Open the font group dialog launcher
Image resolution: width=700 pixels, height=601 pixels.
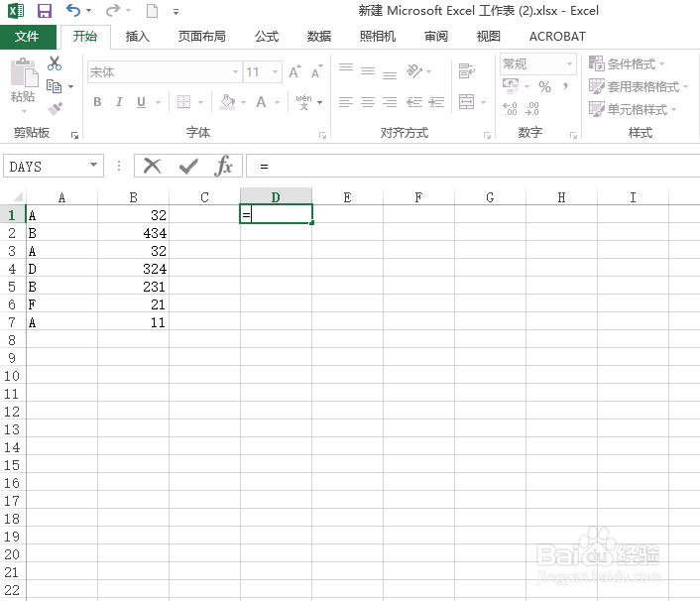click(x=322, y=135)
